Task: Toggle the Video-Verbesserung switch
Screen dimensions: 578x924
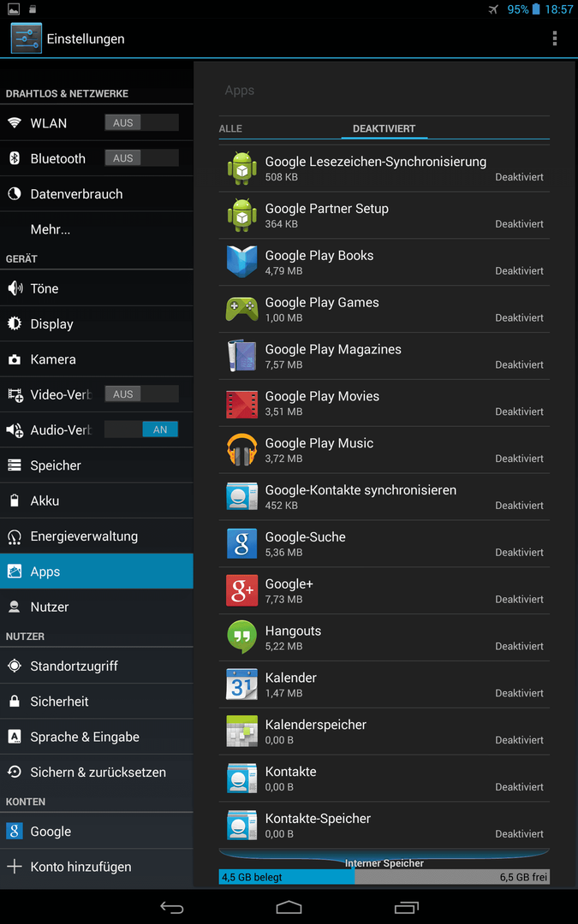Action: [x=141, y=394]
